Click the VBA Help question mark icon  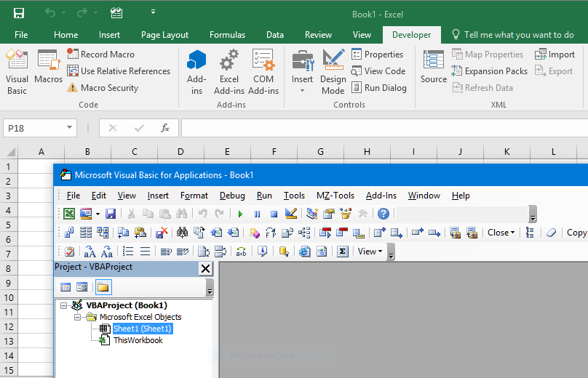point(383,214)
